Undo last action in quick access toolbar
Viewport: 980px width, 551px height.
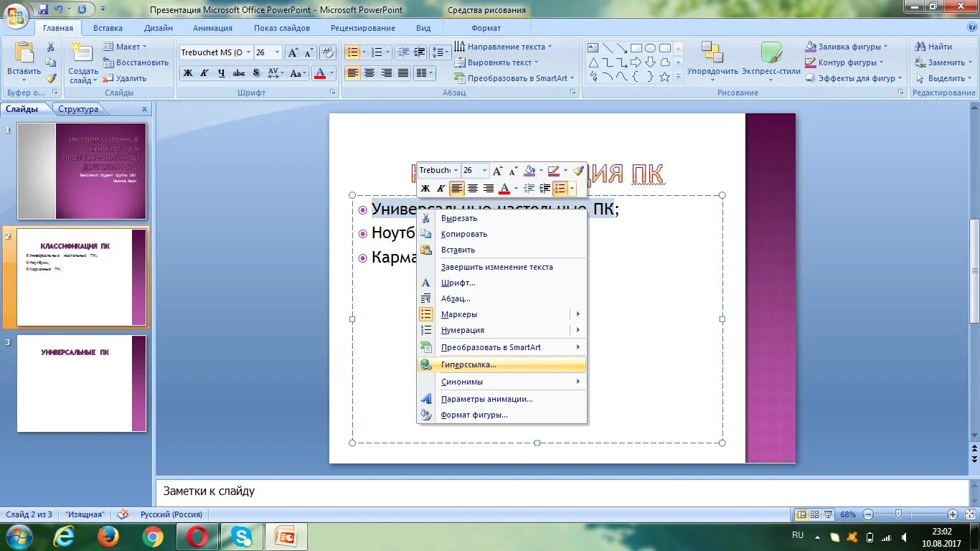[x=59, y=9]
